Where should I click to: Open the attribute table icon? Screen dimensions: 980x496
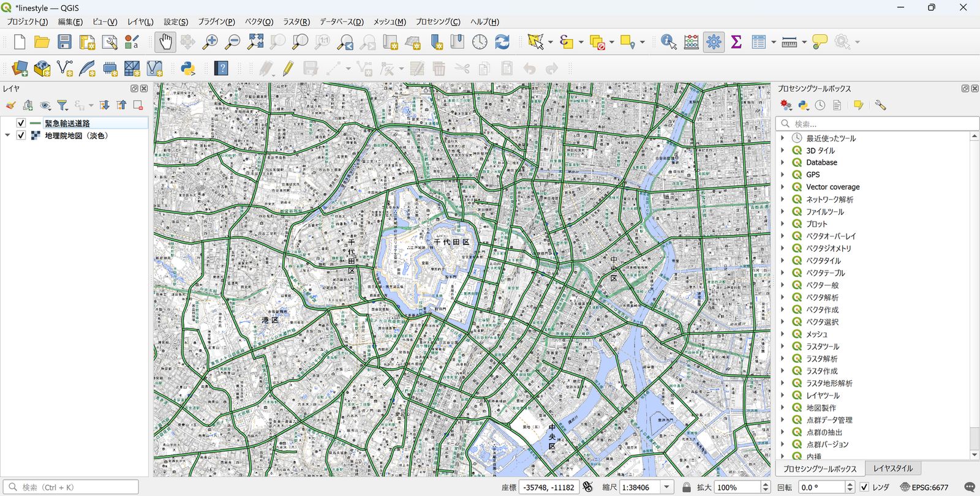click(759, 42)
